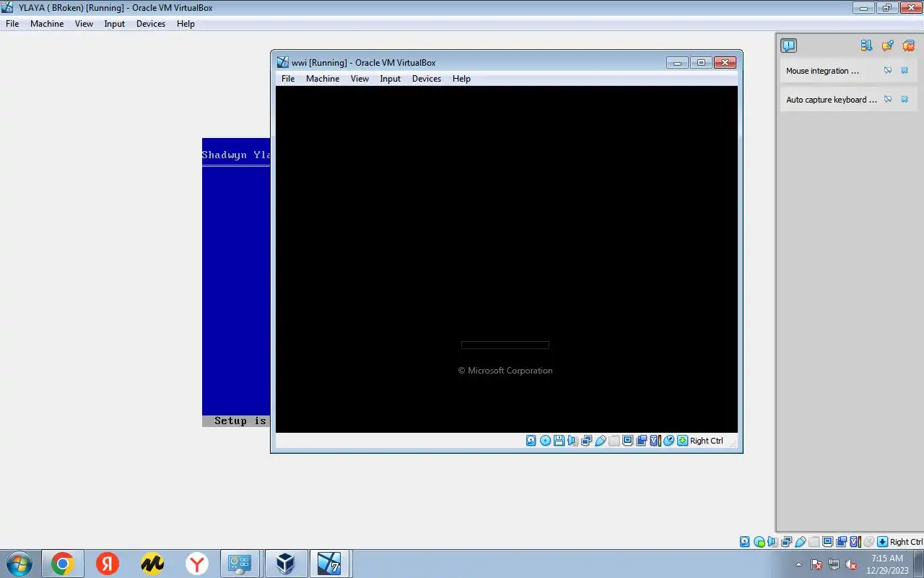Click floppy disk indicator in wwi status bar

tap(559, 441)
